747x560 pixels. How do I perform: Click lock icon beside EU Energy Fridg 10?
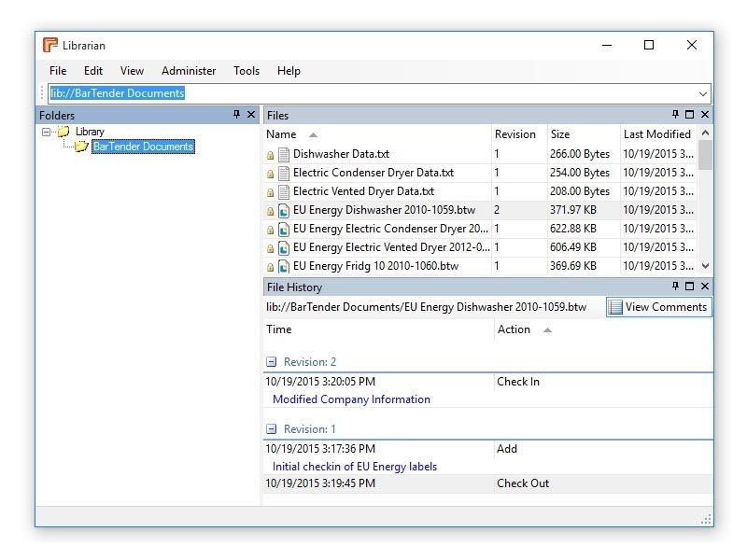coord(270,267)
